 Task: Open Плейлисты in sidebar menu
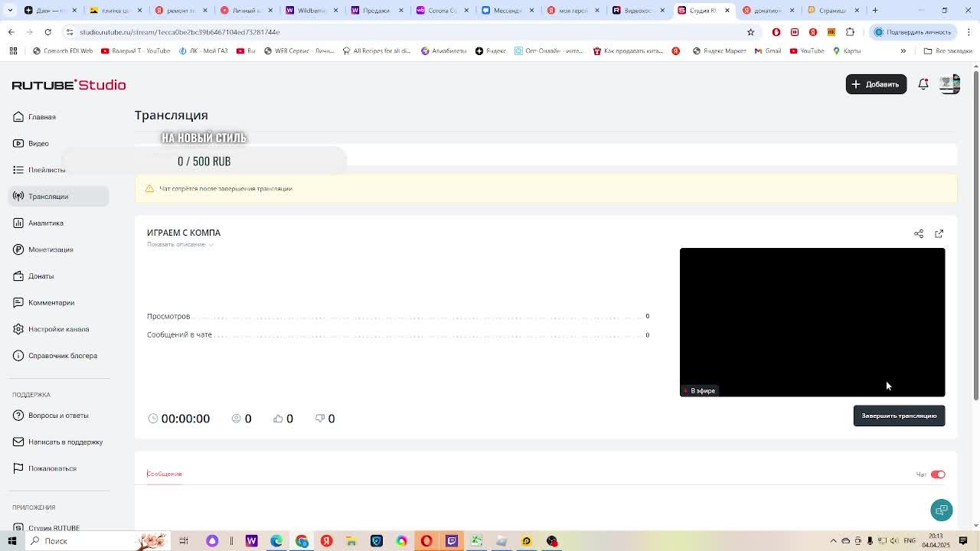tap(47, 170)
